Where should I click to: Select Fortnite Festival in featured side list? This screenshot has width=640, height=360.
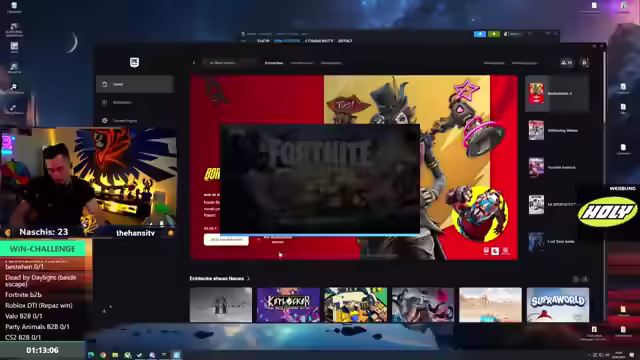point(557,167)
